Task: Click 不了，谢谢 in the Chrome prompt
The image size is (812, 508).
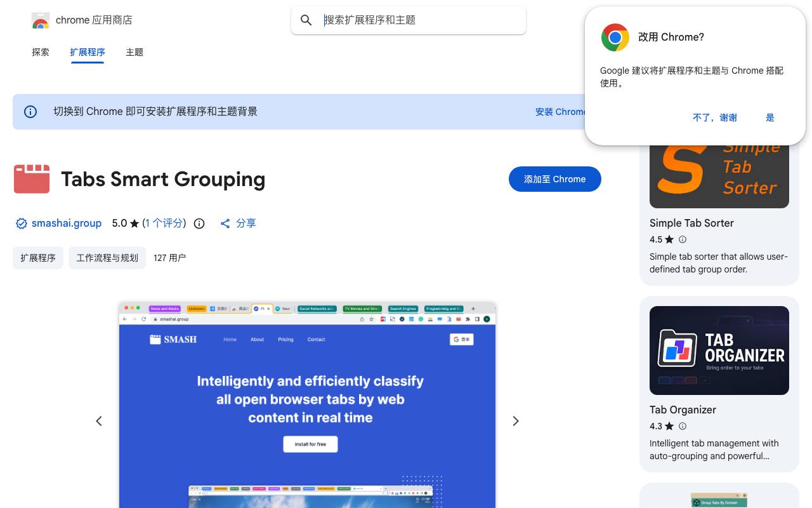Action: pos(715,117)
